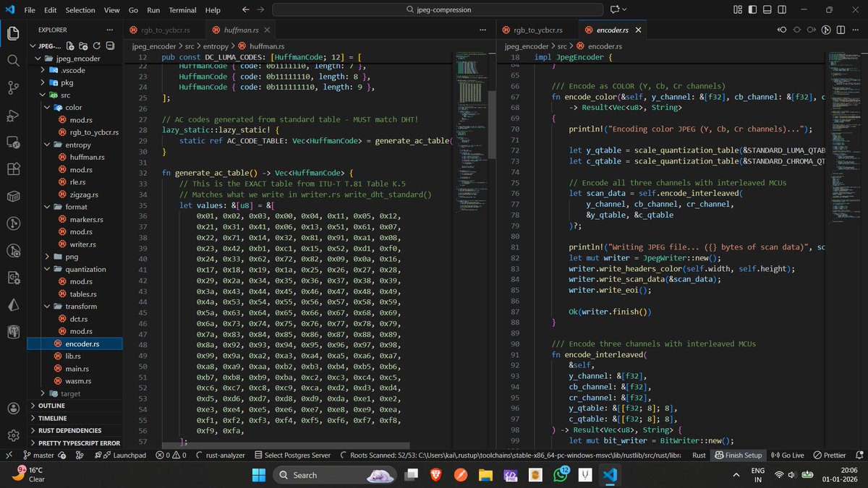This screenshot has height=488, width=868.
Task: Open WhatsApp from the taskbar
Action: (560, 475)
